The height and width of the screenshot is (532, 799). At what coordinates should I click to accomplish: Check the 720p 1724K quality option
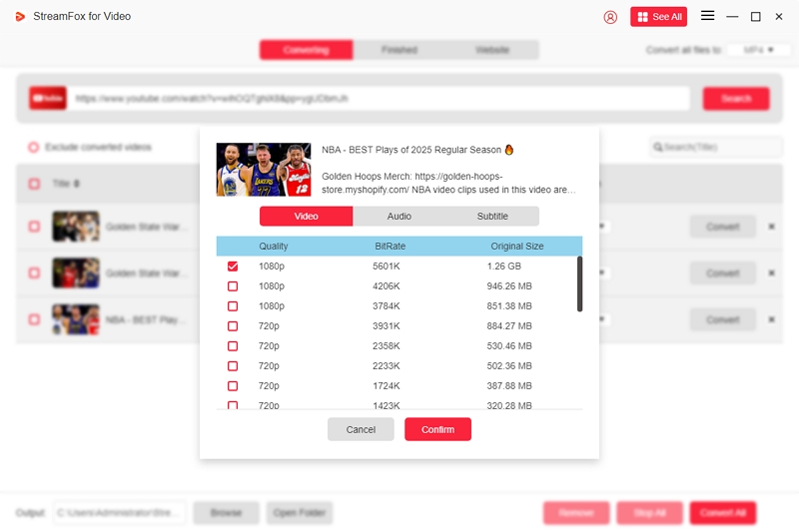click(233, 386)
